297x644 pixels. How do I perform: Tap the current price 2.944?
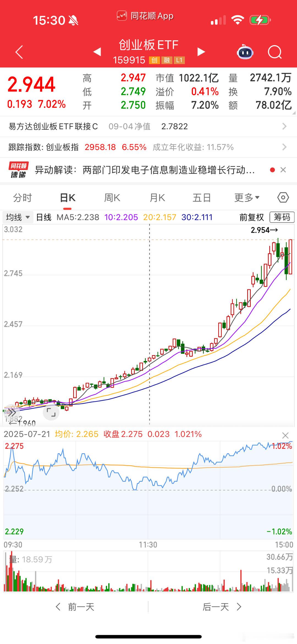tap(32, 84)
